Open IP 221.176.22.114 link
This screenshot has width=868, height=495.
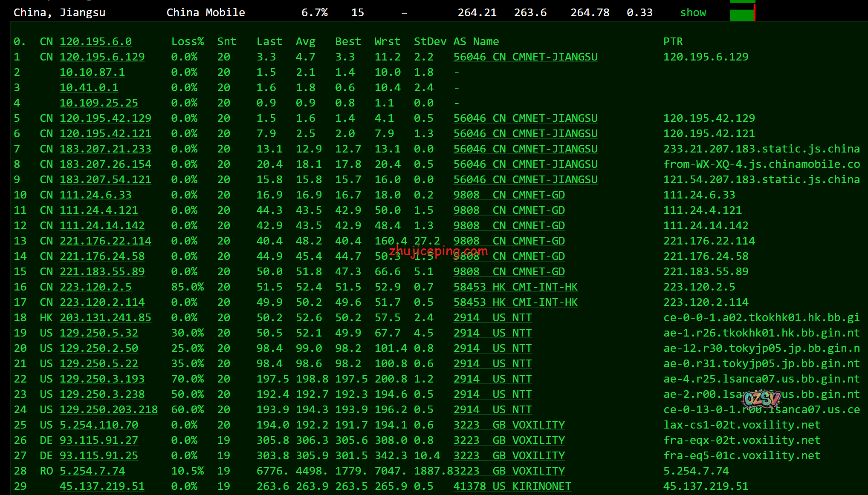tap(105, 241)
